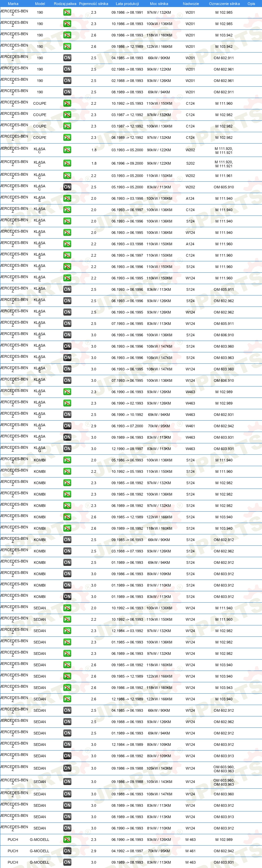Click the Oznaczenie silnika column header
The height and width of the screenshot is (868, 262).
pyautogui.click(x=224, y=4)
